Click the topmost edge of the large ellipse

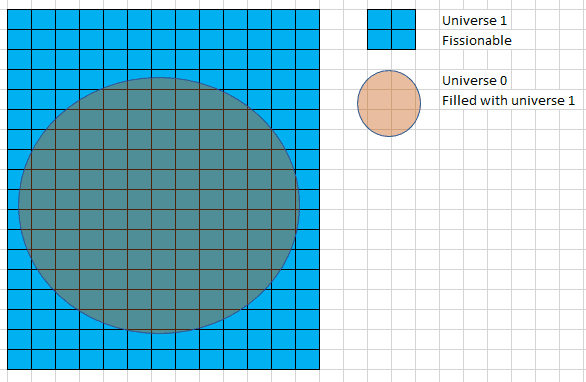(159, 77)
